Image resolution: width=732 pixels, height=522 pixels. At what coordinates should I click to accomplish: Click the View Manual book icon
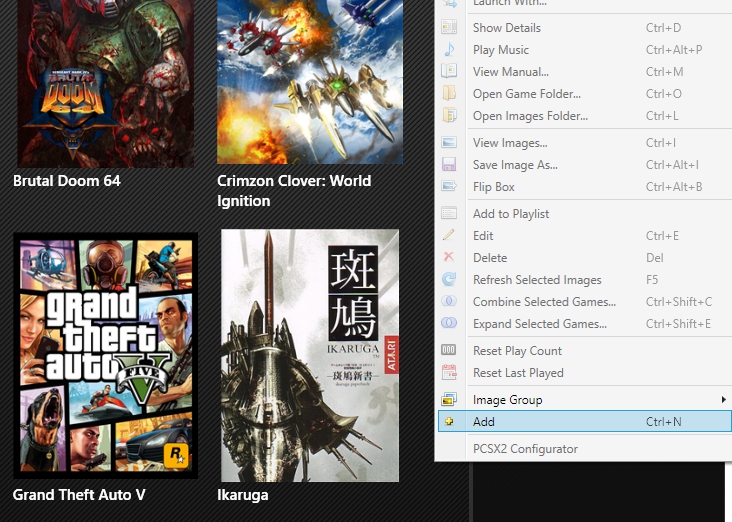pos(449,71)
